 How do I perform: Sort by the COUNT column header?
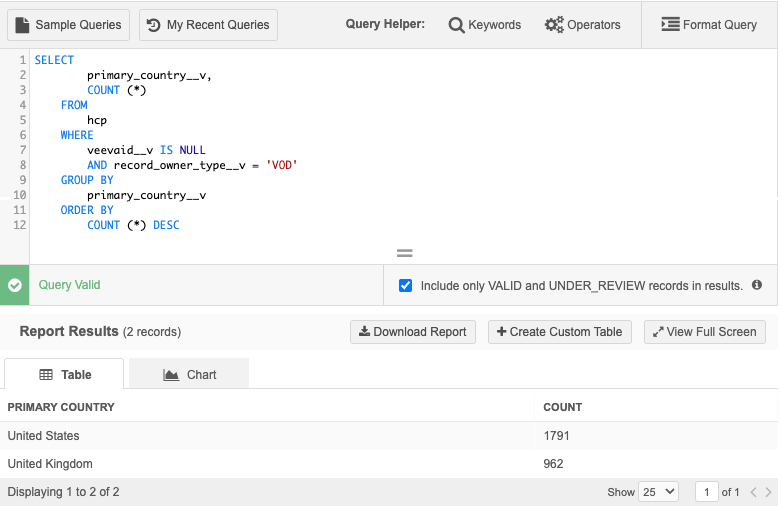[562, 407]
